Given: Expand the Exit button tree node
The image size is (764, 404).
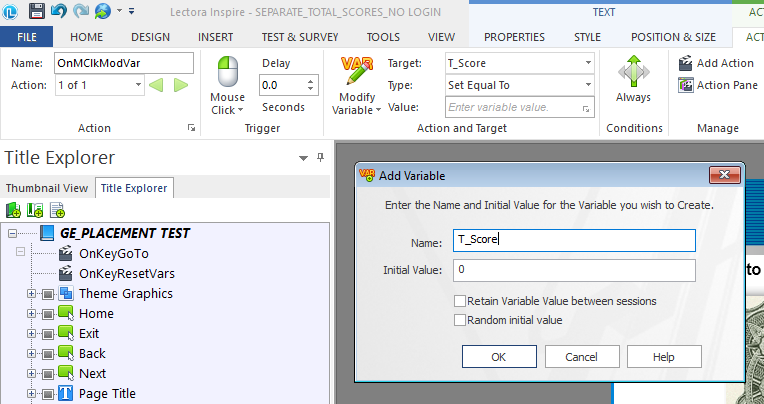Looking at the screenshot, I should click(32, 334).
